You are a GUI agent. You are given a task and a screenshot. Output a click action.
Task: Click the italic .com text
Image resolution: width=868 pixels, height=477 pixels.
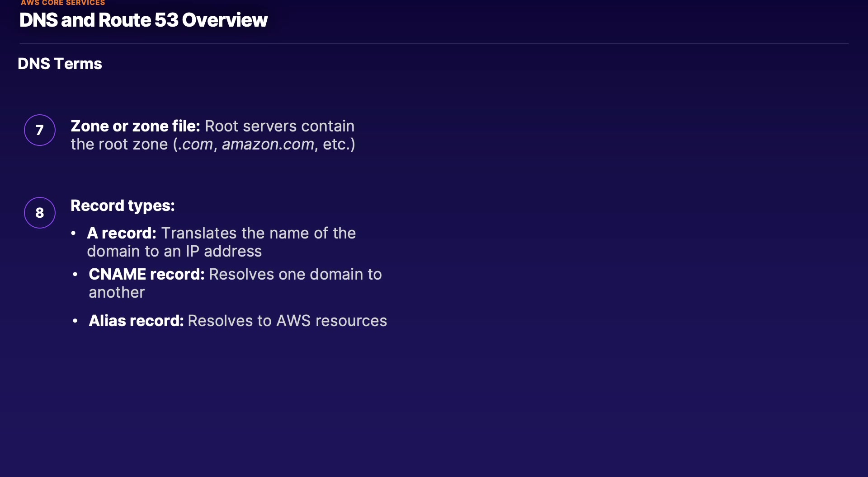click(x=196, y=144)
